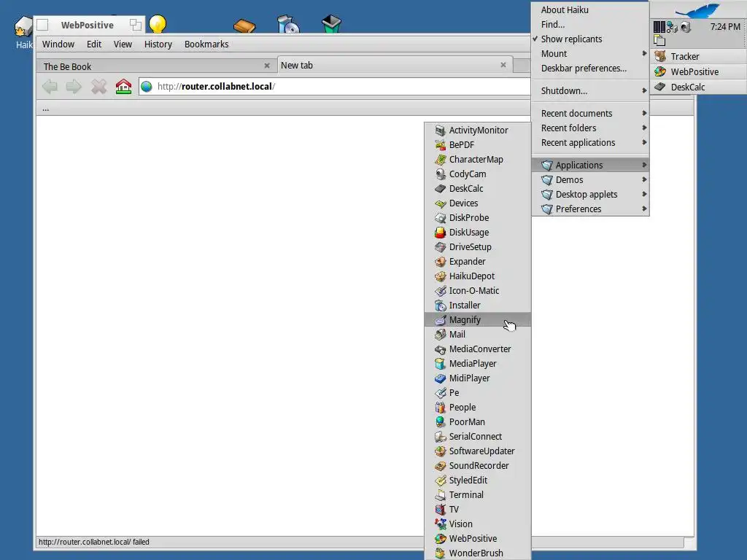Expand Recent documents submenu
This screenshot has height=560, width=747.
(590, 113)
